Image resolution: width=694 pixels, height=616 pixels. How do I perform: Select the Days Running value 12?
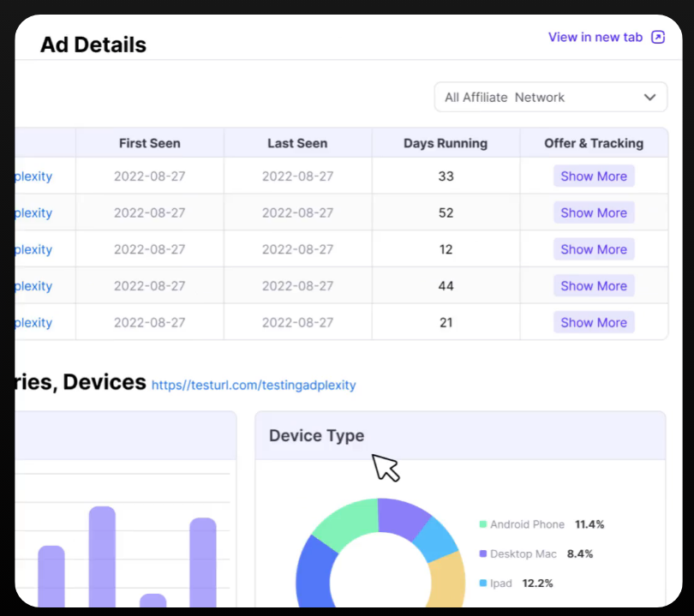point(446,249)
